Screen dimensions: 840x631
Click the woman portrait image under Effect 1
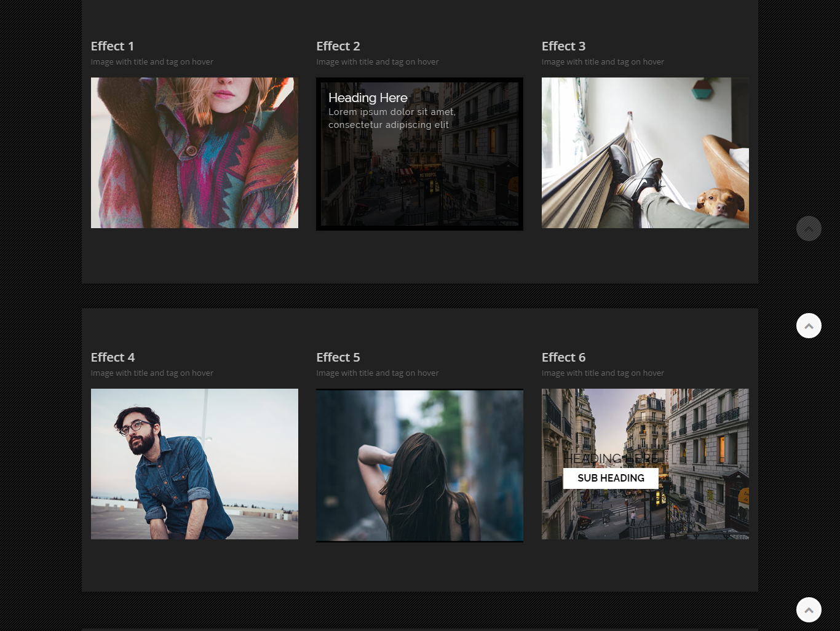[194, 153]
